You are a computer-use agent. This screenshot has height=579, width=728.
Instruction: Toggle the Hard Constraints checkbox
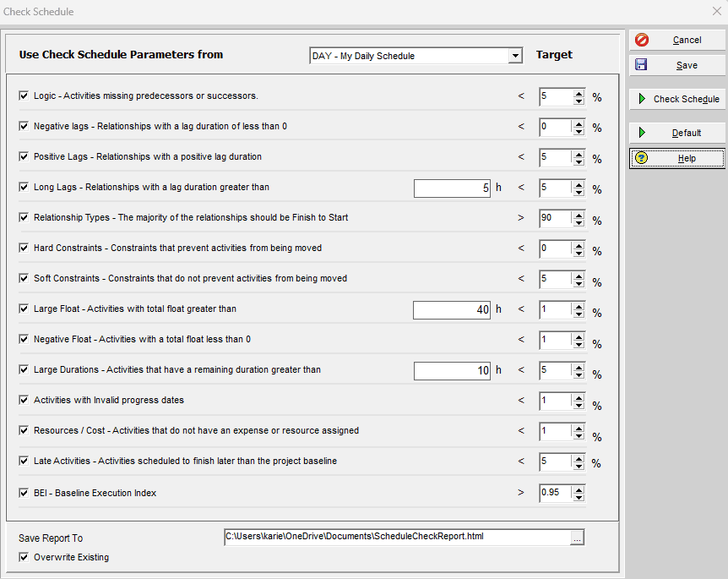[24, 248]
